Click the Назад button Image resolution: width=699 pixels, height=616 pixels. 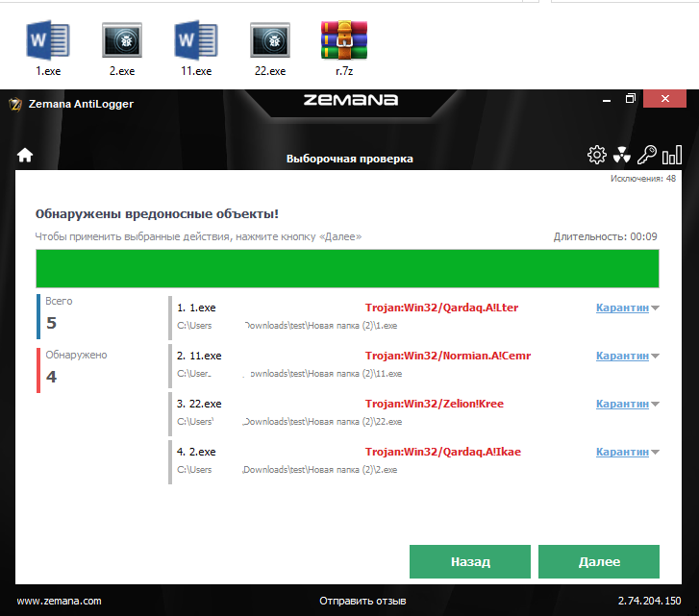[470, 561]
